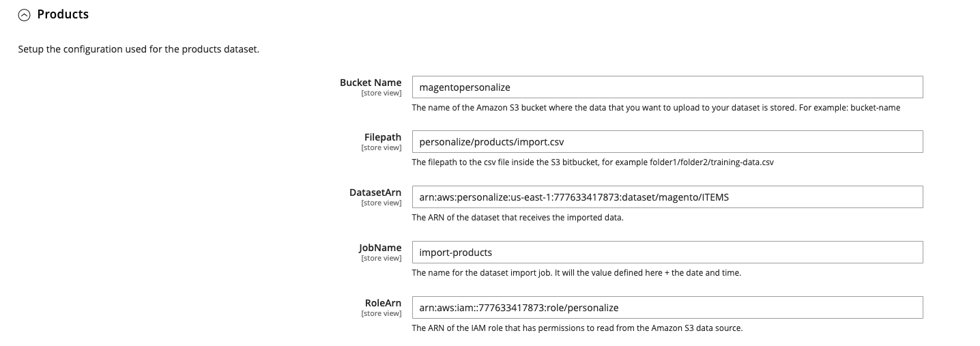
Task: Click the DatasetArn field label
Action: click(375, 192)
